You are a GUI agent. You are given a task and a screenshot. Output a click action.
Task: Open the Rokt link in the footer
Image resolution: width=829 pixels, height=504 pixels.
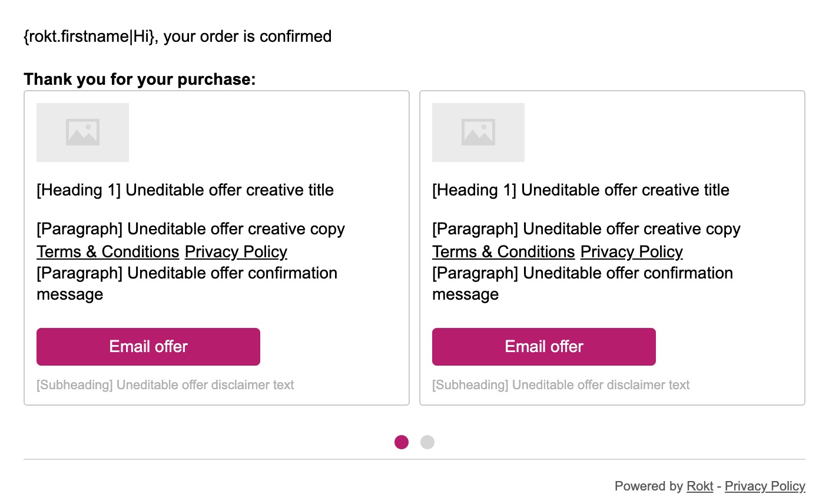[700, 486]
